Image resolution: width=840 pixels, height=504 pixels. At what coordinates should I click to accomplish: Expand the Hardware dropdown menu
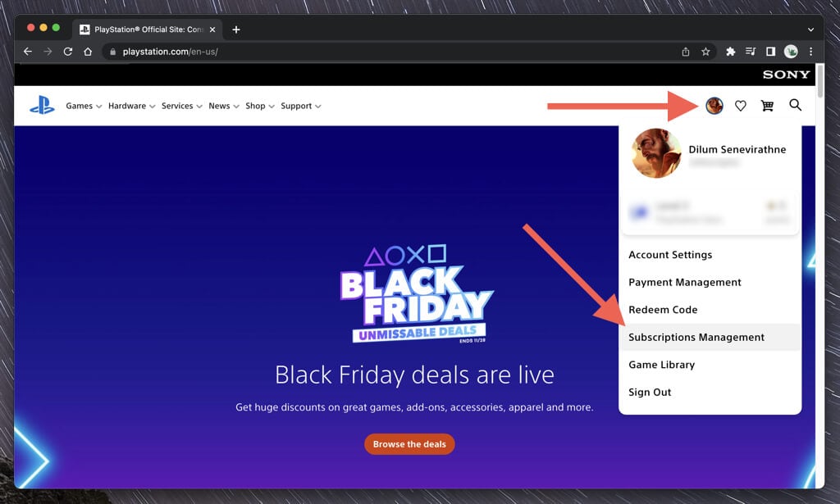coord(132,106)
